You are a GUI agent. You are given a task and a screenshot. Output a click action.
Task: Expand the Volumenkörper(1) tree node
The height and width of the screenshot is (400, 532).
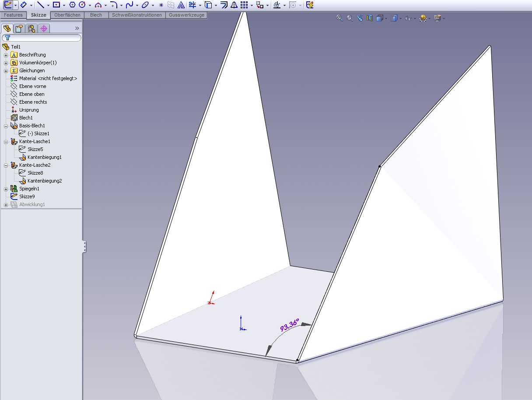(6, 63)
